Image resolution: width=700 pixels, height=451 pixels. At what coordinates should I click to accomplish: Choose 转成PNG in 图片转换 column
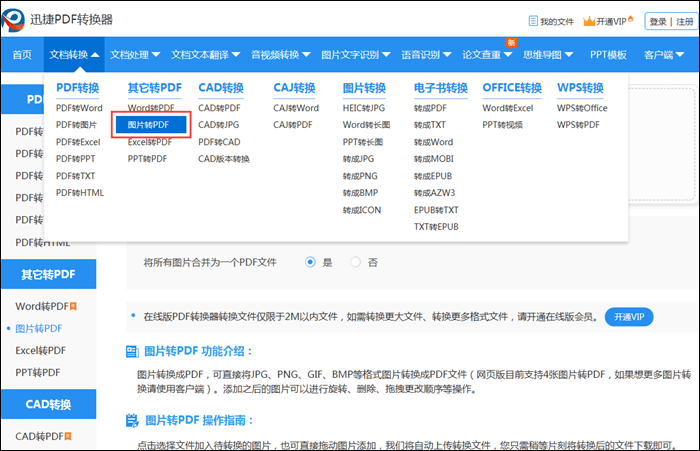coord(360,176)
